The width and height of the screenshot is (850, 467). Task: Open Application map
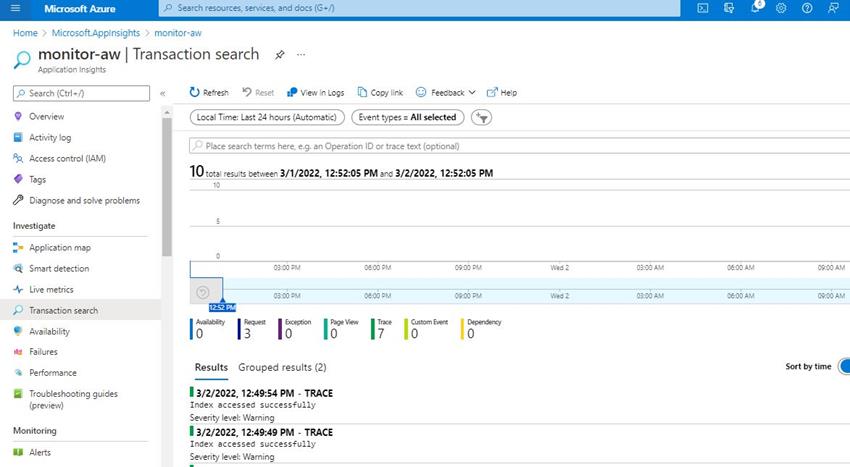coord(60,248)
